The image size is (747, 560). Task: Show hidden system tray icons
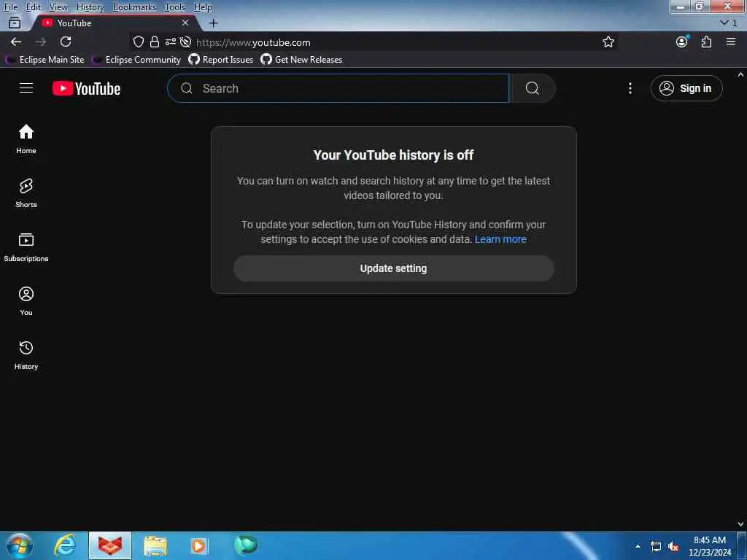coord(638,546)
